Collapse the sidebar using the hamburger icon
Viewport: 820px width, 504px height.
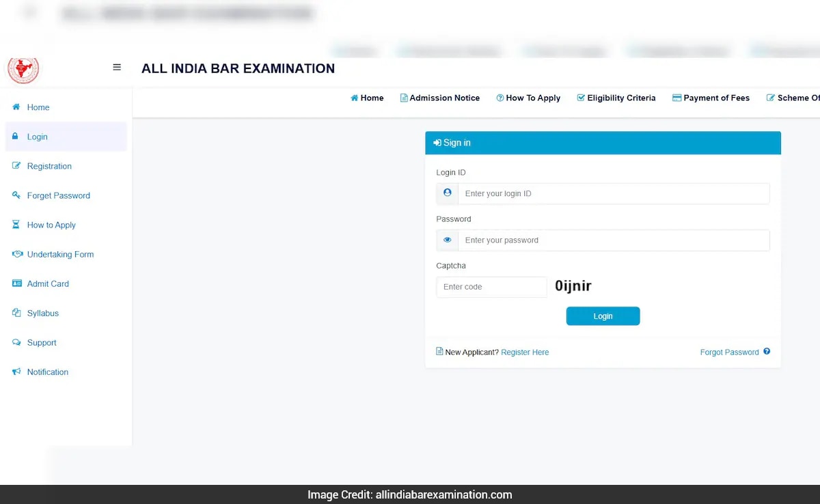pos(117,67)
